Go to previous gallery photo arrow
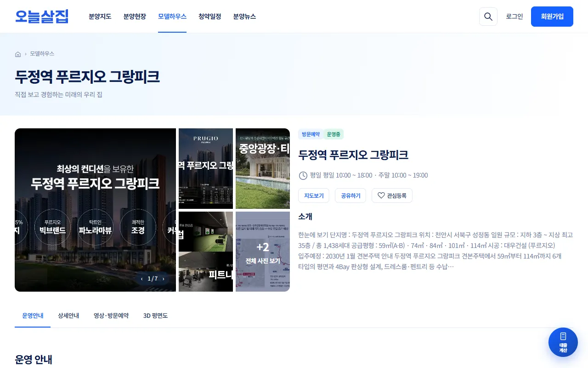Image resolution: width=588 pixels, height=368 pixels. tap(142, 279)
